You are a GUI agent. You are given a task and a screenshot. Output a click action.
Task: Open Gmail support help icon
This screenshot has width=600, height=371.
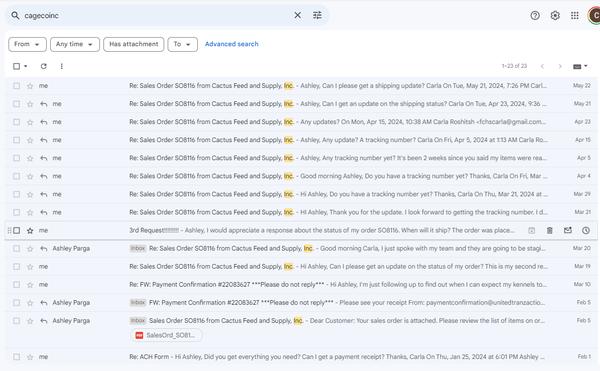(535, 15)
